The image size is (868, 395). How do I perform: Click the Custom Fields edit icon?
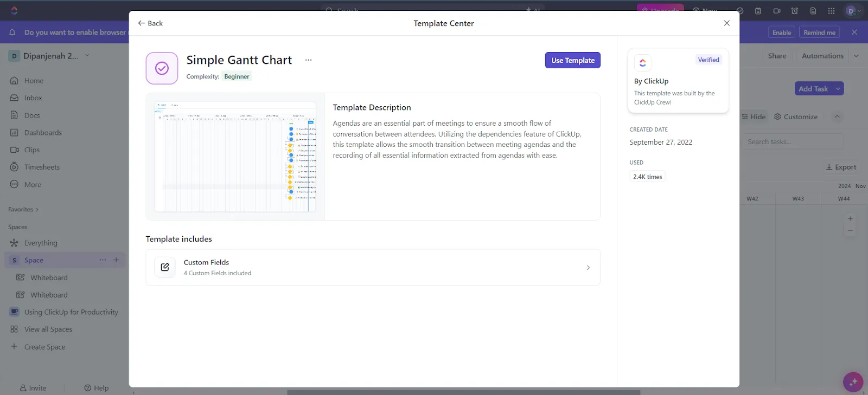click(x=165, y=267)
